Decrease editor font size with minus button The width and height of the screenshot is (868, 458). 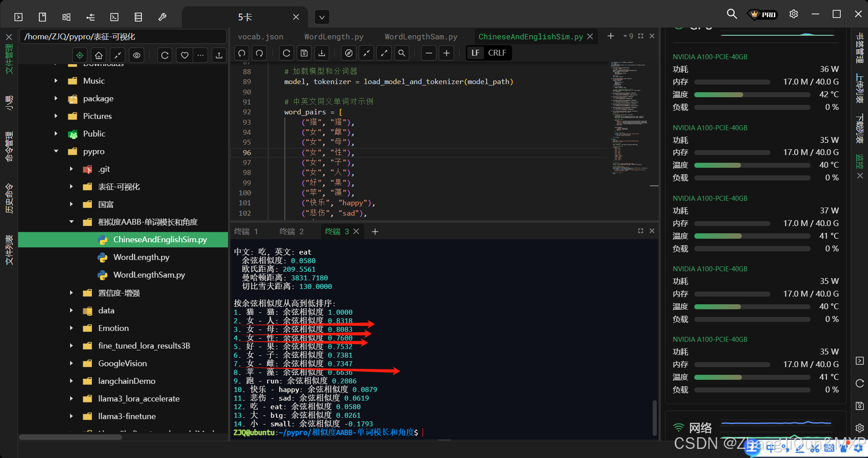[429, 53]
